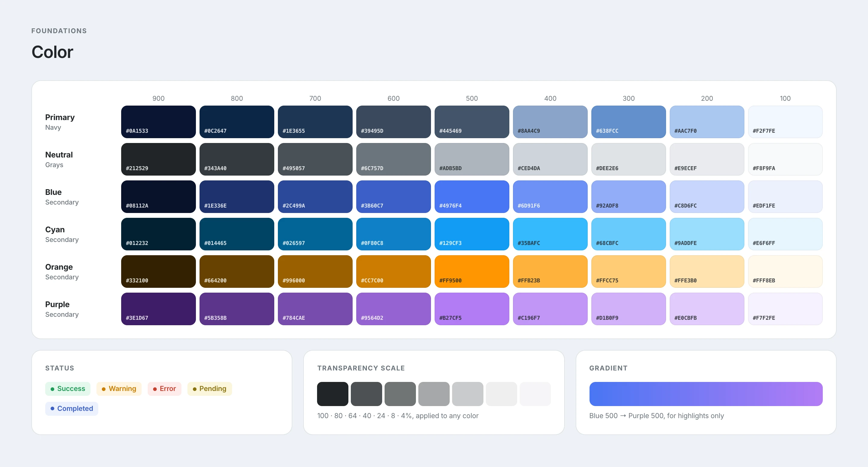Click the Purple 900 swatch #3E1D67
Image resolution: width=868 pixels, height=467 pixels.
158,309
